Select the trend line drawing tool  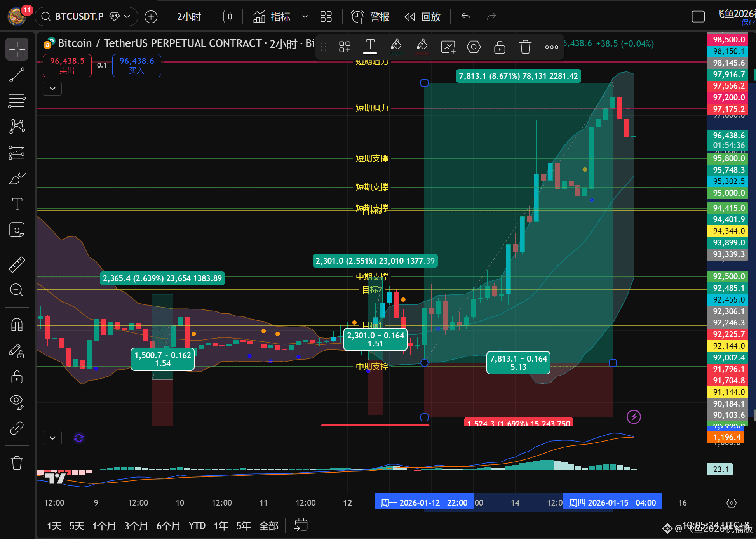pyautogui.click(x=17, y=75)
